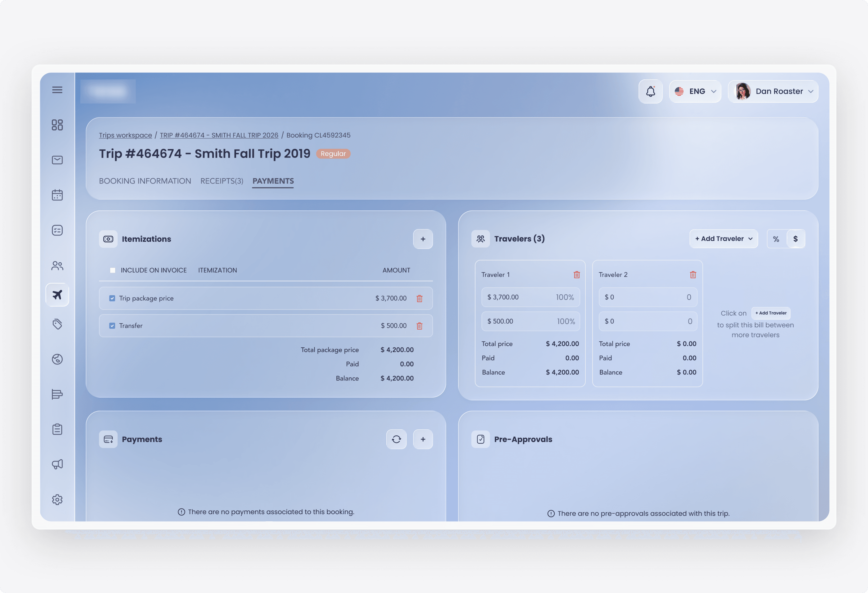Delete the Transfer itemization row
The image size is (868, 593).
419,326
